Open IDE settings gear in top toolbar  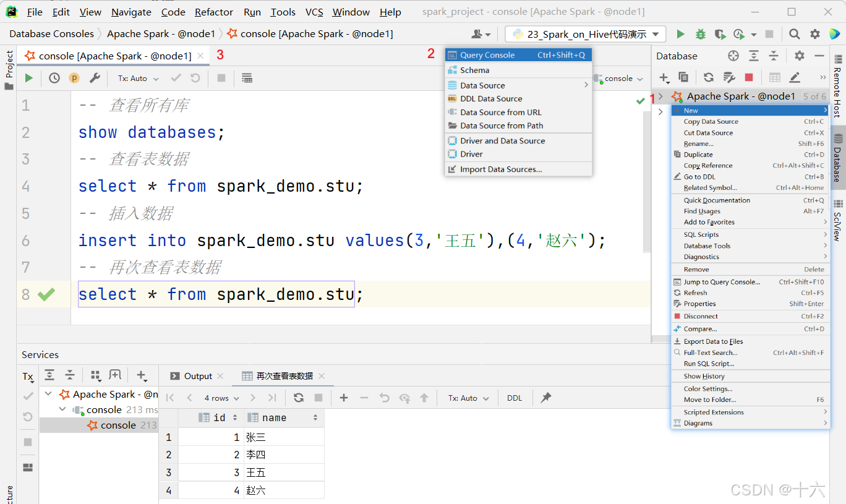815,34
